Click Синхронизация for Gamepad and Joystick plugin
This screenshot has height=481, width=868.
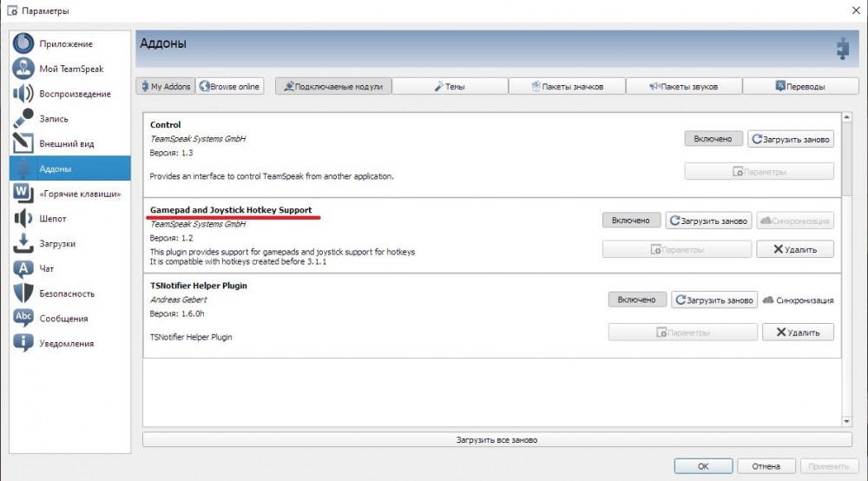coord(795,221)
